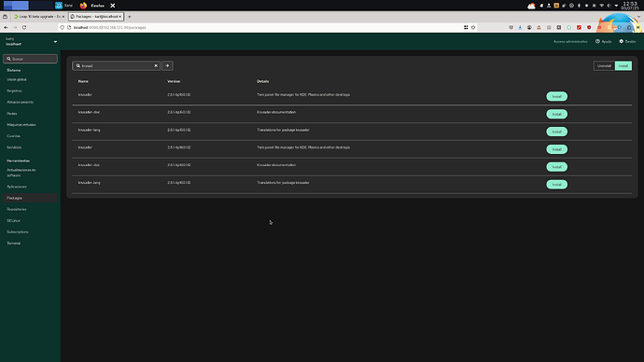This screenshot has height=362, width=644.
Task: Open Redes in the sidebar
Action: tap(12, 113)
